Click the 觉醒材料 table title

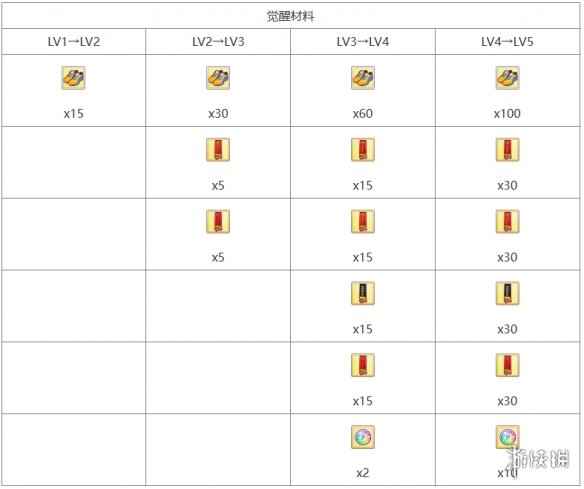[x=291, y=16]
